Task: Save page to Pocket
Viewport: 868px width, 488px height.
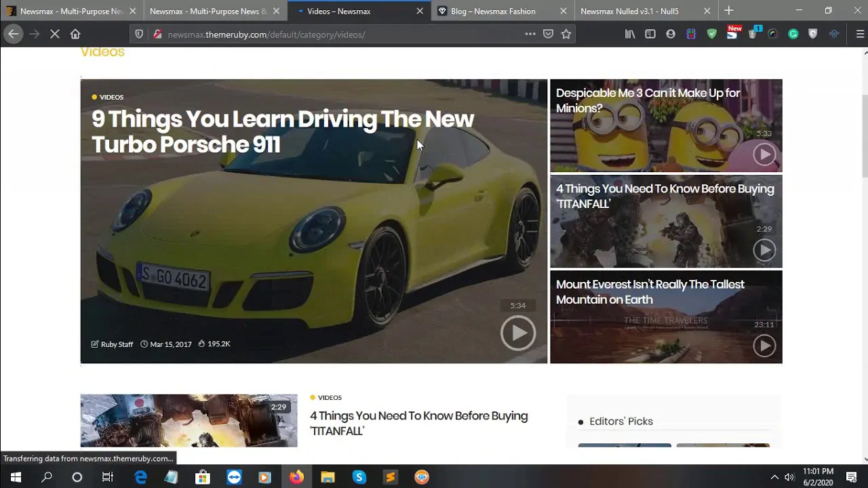Action: 548,34
